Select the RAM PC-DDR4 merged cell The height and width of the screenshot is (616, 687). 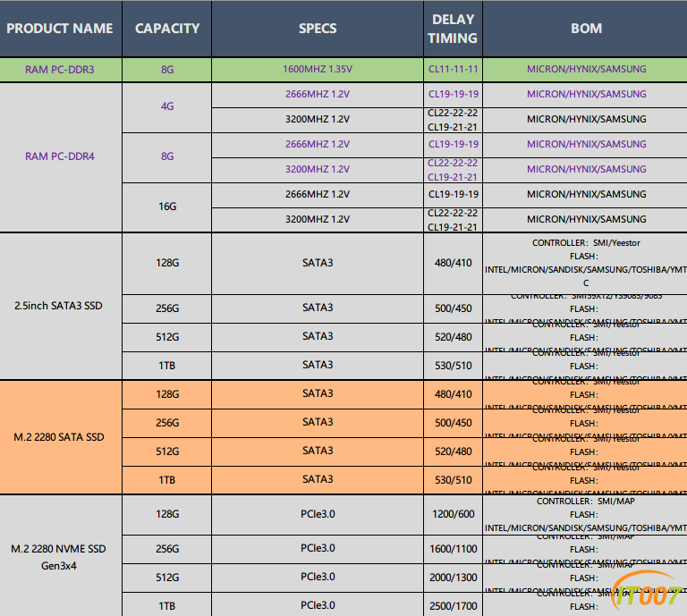pyautogui.click(x=61, y=156)
